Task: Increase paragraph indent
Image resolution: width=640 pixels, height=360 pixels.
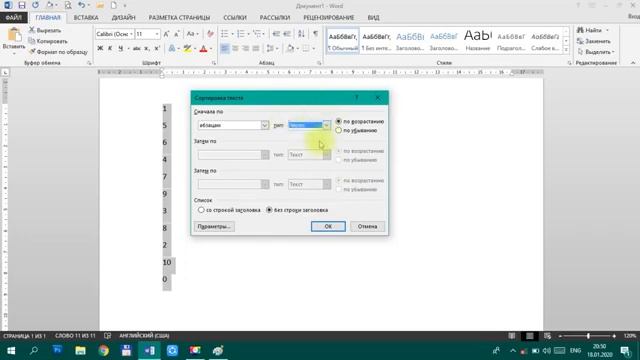Action: click(x=287, y=34)
